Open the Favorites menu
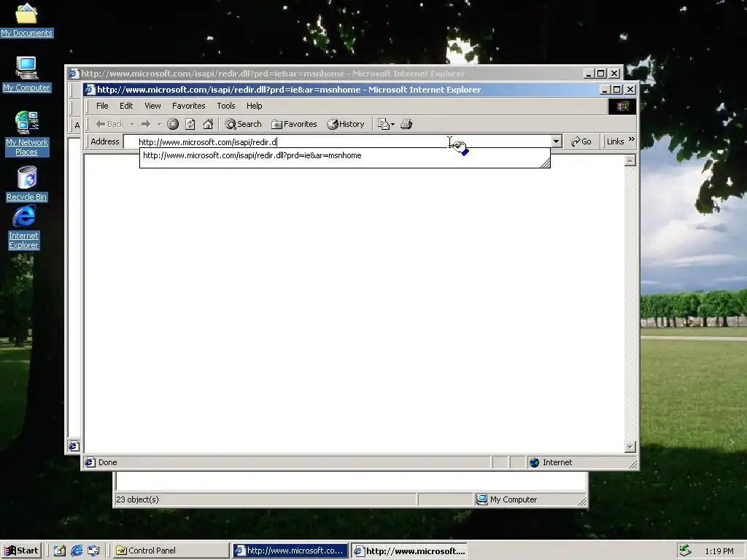 tap(189, 106)
